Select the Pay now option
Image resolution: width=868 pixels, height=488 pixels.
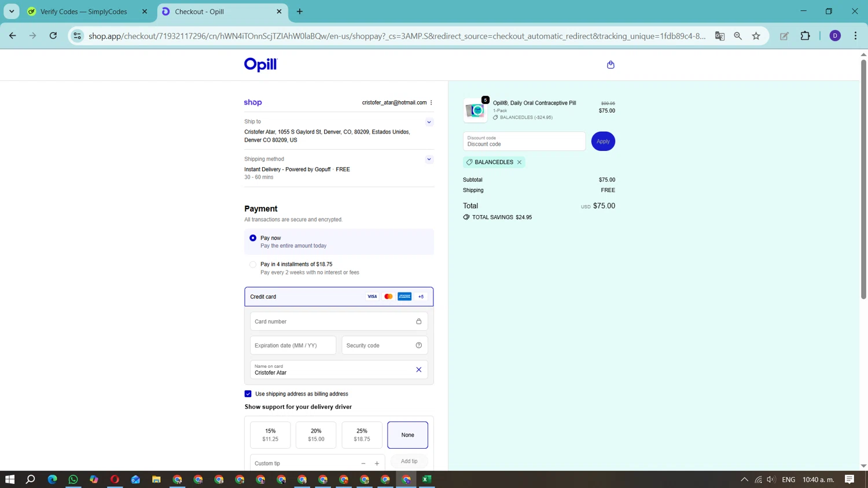click(x=339, y=242)
